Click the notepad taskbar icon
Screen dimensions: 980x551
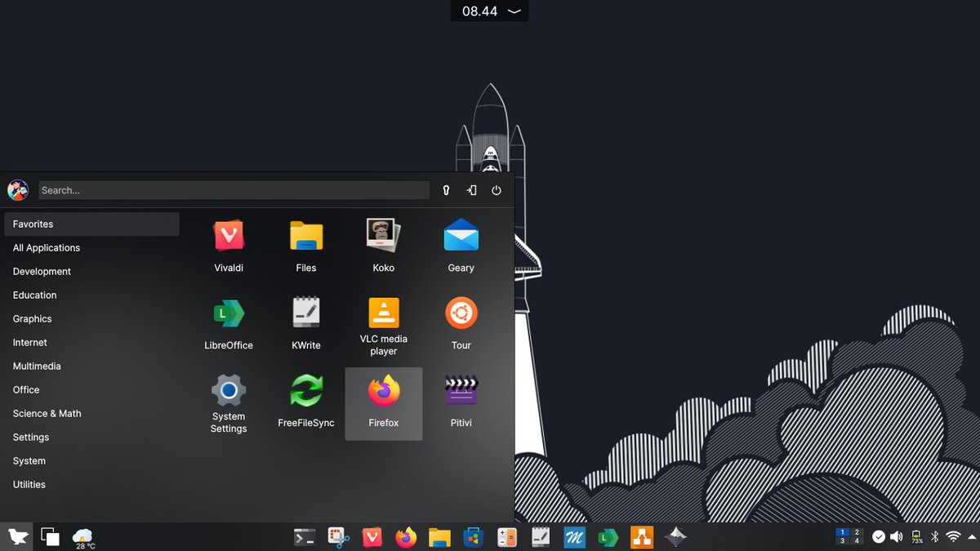point(541,537)
